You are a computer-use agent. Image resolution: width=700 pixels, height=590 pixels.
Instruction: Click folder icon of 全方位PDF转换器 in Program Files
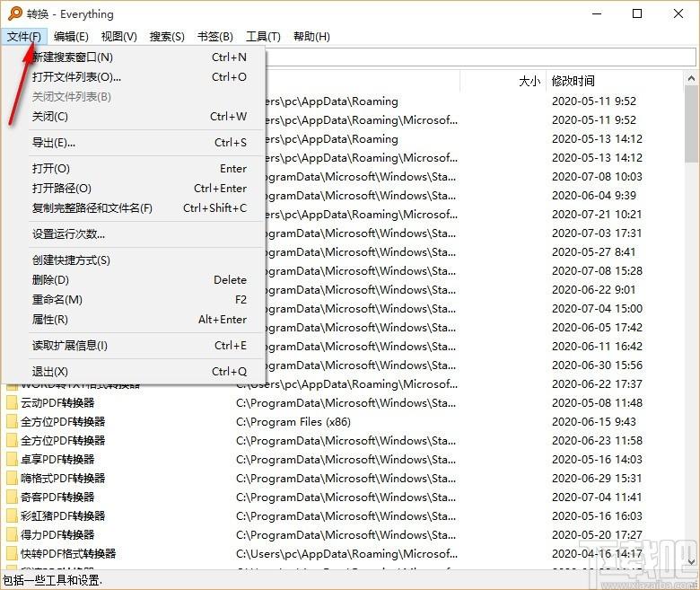coord(12,421)
